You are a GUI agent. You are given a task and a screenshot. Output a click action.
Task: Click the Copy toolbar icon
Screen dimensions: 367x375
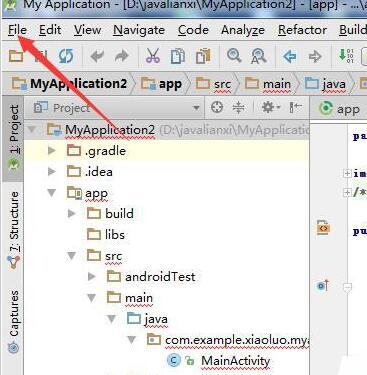click(x=178, y=56)
